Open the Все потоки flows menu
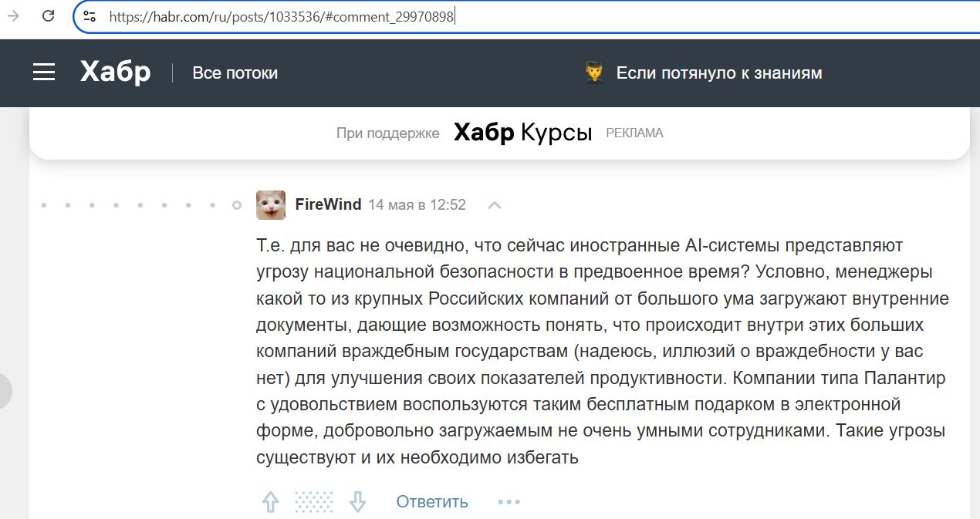980x519 pixels. coord(235,73)
